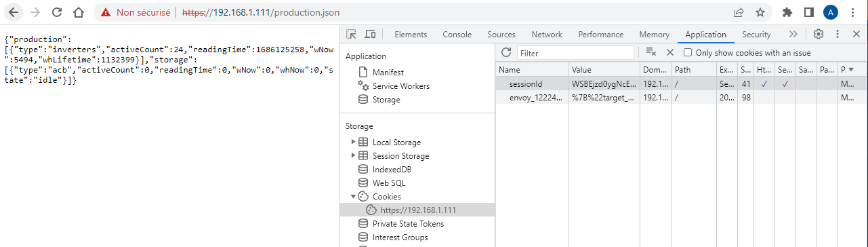Open the extensions puzzle icon
Viewport: 868px width, 247px height.
pos(787,12)
